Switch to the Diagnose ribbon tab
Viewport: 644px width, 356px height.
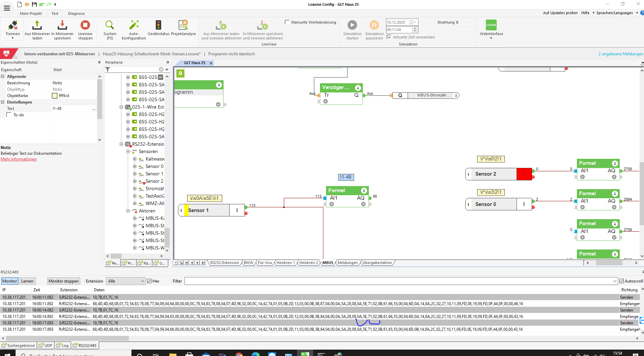[x=76, y=13]
